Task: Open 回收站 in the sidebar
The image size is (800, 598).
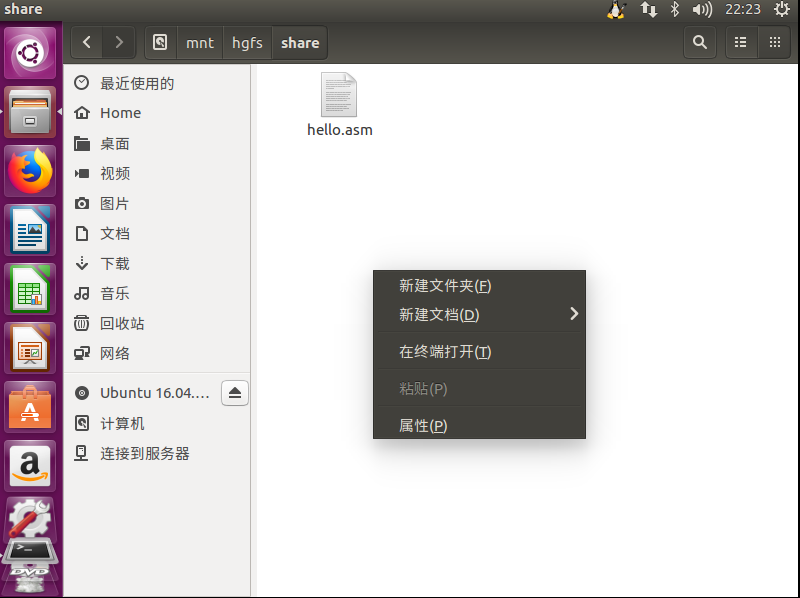Action: (x=157, y=323)
